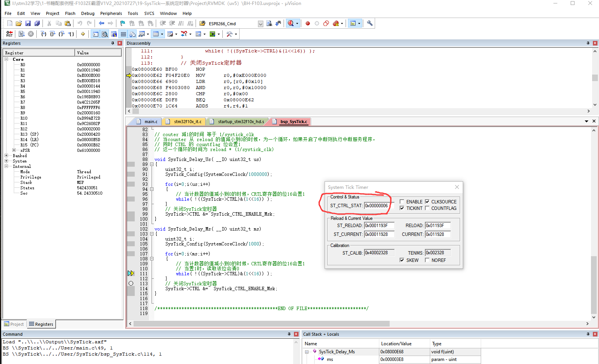Toggle the TICKINT checkbox
This screenshot has width=599, height=364.
coord(402,208)
